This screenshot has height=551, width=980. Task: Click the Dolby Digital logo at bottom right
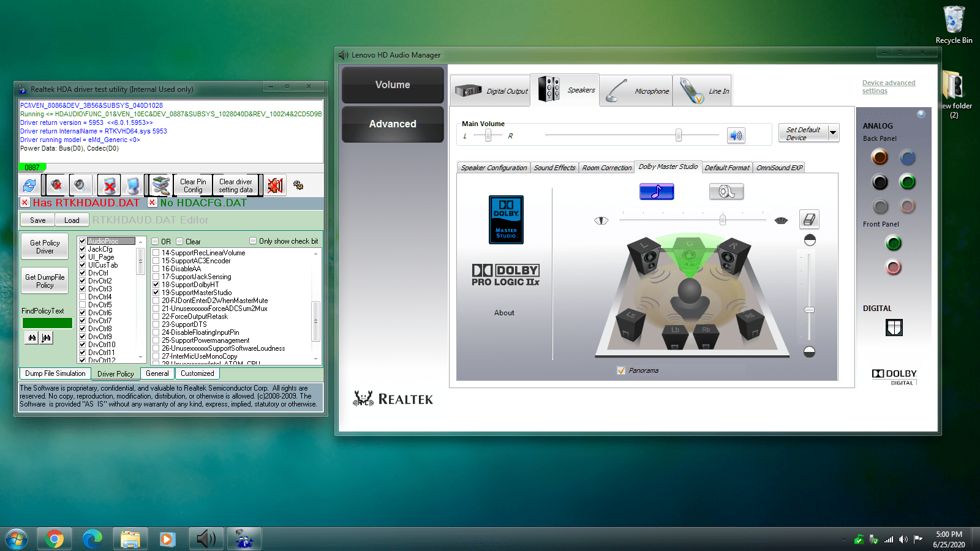(x=894, y=375)
